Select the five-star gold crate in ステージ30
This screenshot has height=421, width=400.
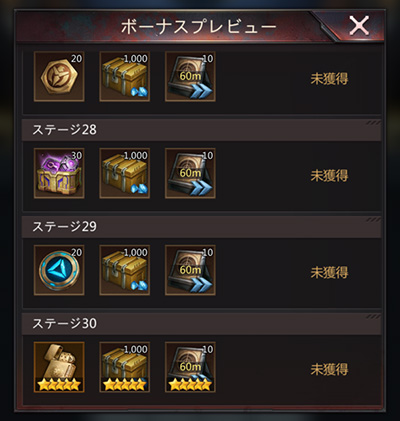coord(125,367)
